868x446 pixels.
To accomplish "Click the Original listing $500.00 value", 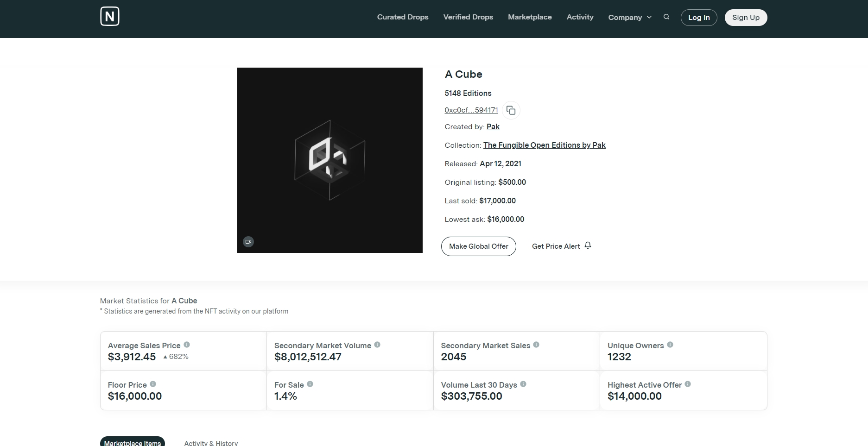I will point(512,182).
